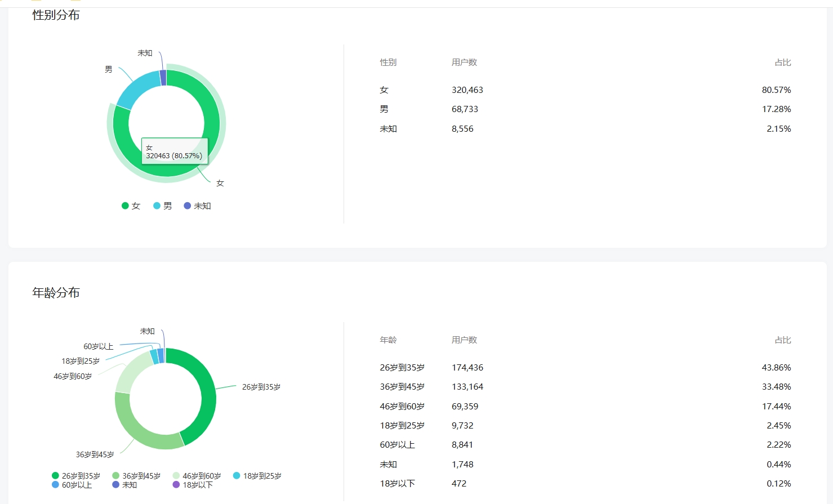Click the 女 row label in the gender table
Viewport: 833px width, 504px height.
[384, 90]
